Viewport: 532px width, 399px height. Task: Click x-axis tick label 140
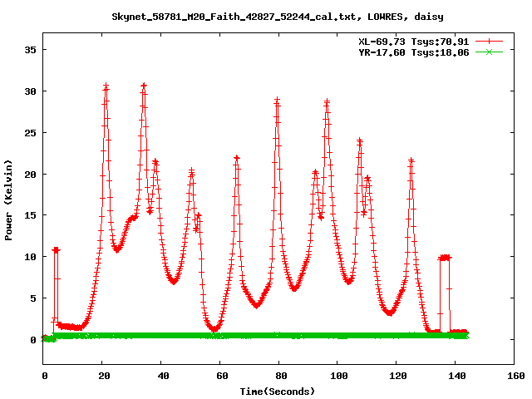tap(457, 376)
